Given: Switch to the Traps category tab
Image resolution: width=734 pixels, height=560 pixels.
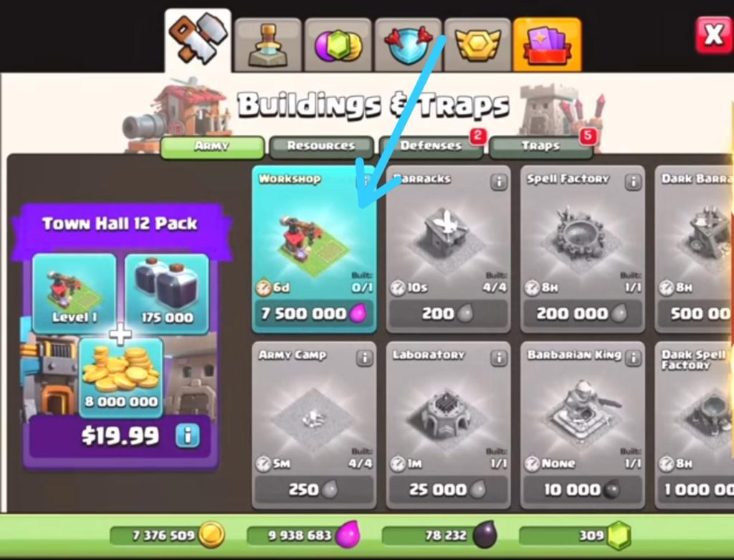Looking at the screenshot, I should [540, 146].
